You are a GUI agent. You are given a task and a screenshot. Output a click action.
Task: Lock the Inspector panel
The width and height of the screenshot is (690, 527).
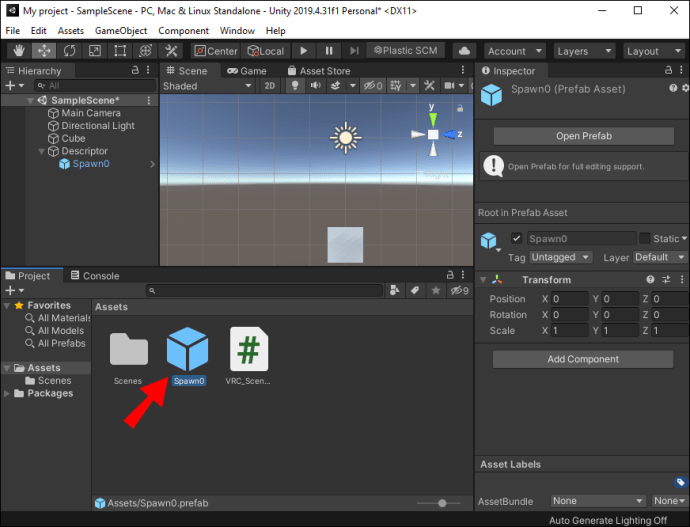[668, 70]
